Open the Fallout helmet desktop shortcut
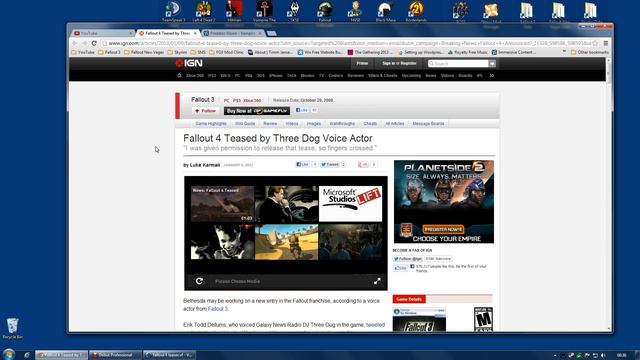 pyautogui.click(x=325, y=11)
